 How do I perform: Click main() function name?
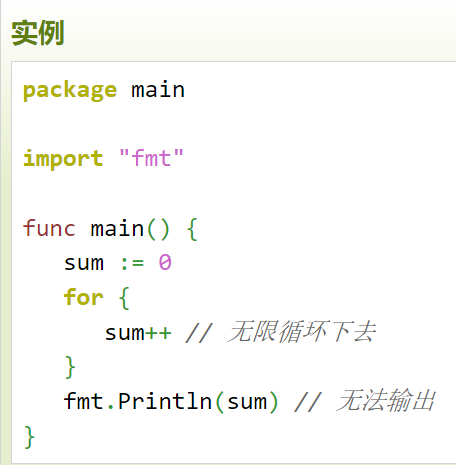pos(117,228)
